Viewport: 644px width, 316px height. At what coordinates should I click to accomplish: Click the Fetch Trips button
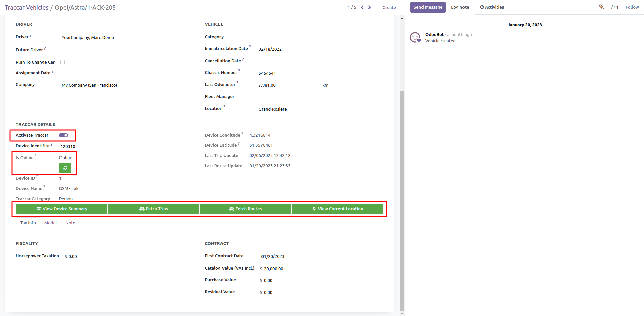point(154,209)
